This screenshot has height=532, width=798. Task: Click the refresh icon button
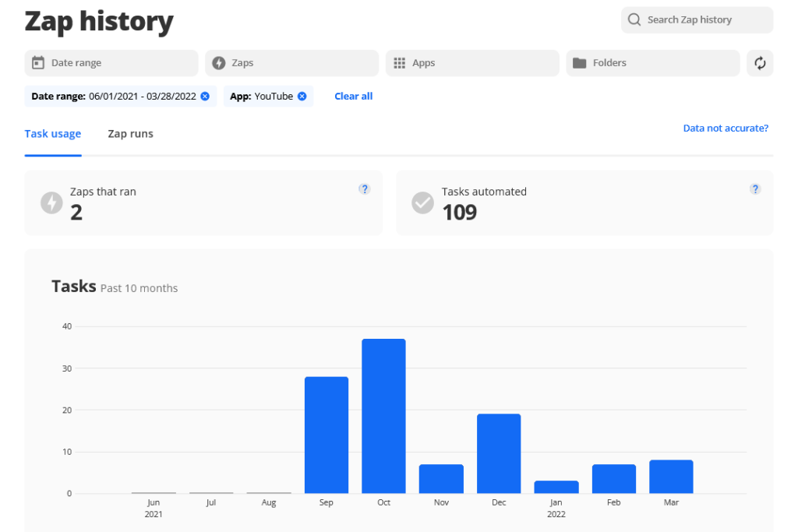(760, 63)
